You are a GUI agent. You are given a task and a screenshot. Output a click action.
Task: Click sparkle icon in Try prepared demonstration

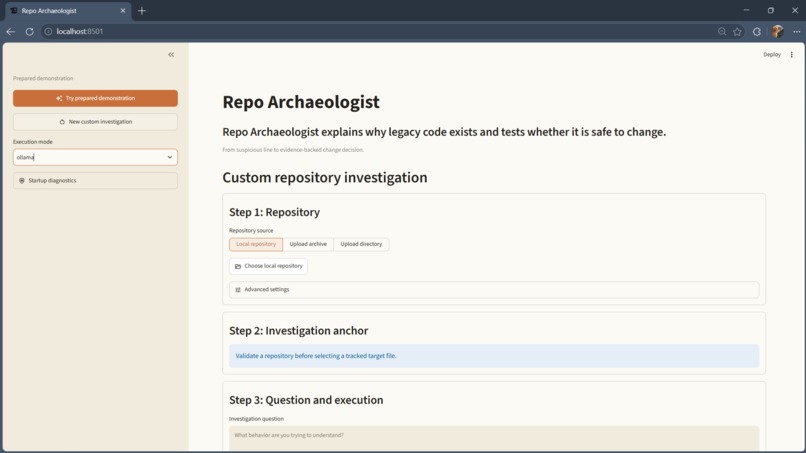click(59, 98)
